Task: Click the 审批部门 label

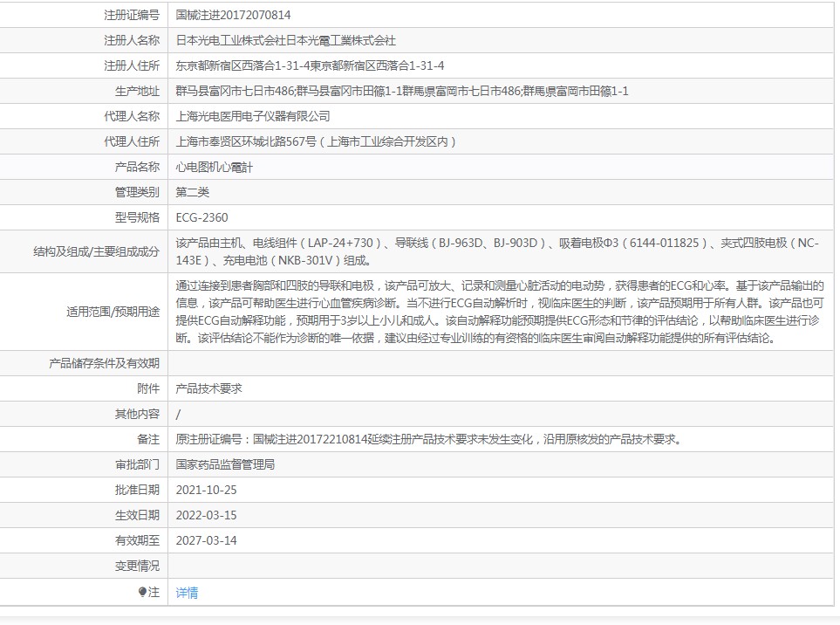Action: pos(137,464)
